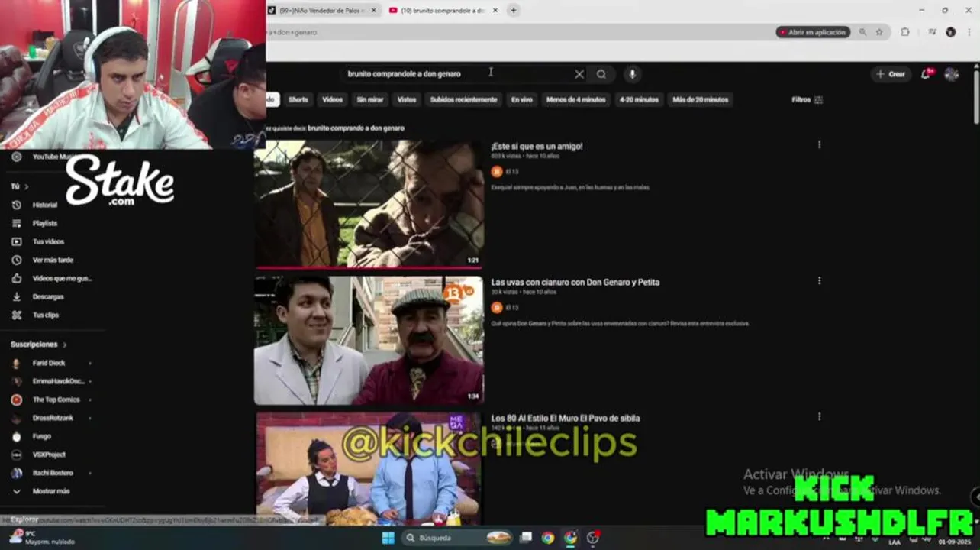This screenshot has height=550, width=980.
Task: Click the Crear button
Action: tap(891, 74)
